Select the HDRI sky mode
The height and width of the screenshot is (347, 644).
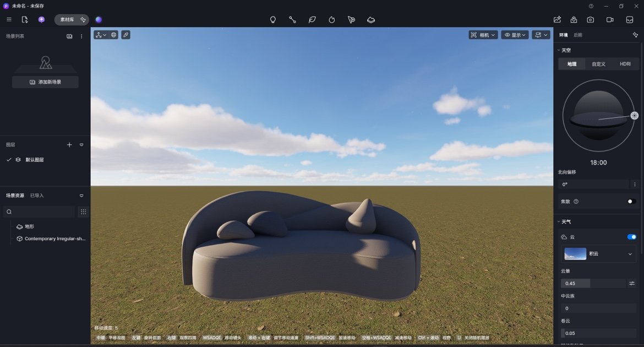[x=625, y=64]
